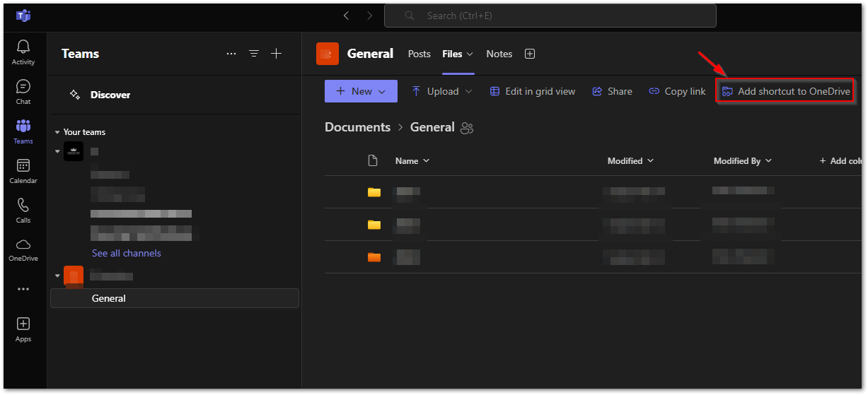Click the orange folder icon
868x395 pixels.
pyautogui.click(x=374, y=257)
